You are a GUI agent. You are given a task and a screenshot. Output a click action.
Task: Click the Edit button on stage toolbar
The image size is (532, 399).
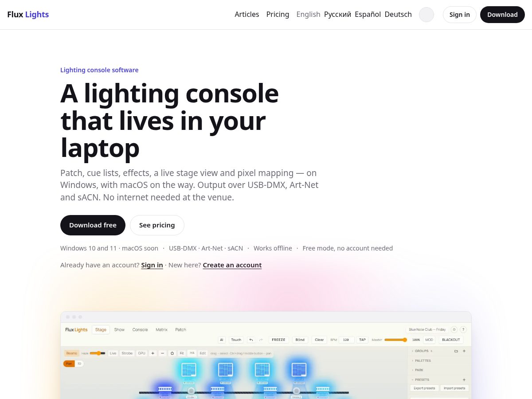click(x=203, y=353)
